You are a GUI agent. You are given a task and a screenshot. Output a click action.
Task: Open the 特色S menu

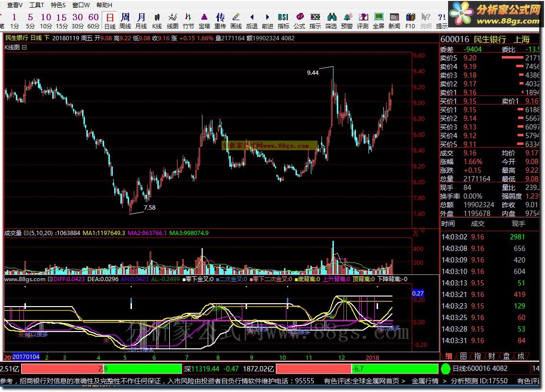58,5
